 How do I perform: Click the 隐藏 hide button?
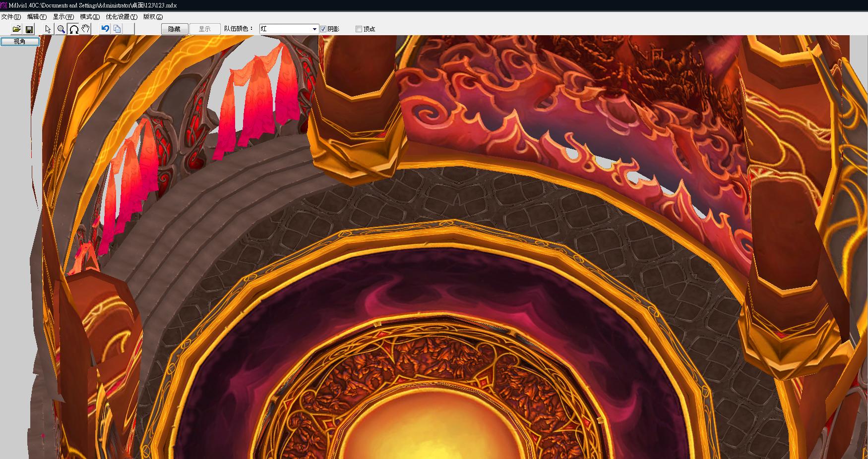click(175, 29)
